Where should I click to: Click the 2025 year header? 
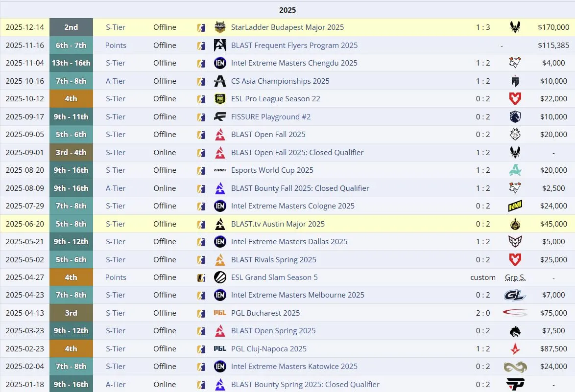click(x=287, y=10)
